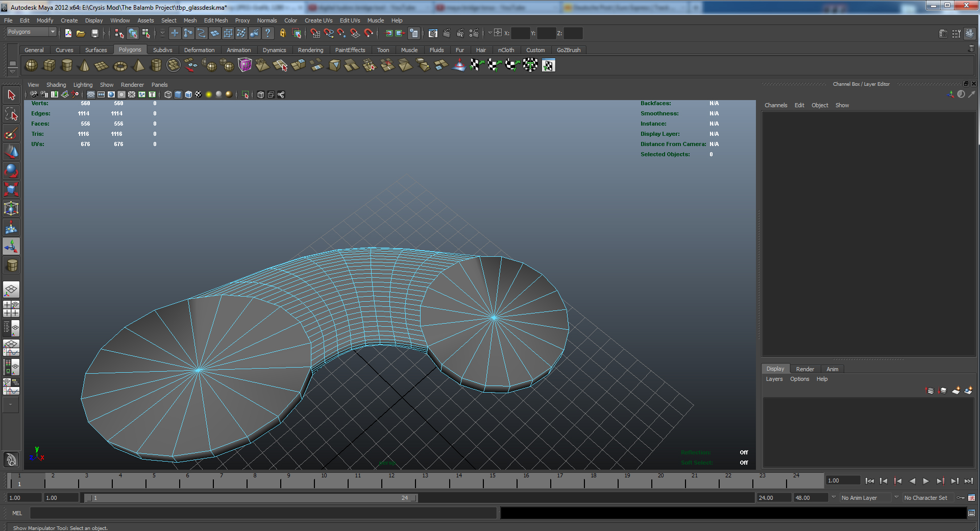Open the Script Editor icon
The image size is (980, 531).
click(971, 513)
